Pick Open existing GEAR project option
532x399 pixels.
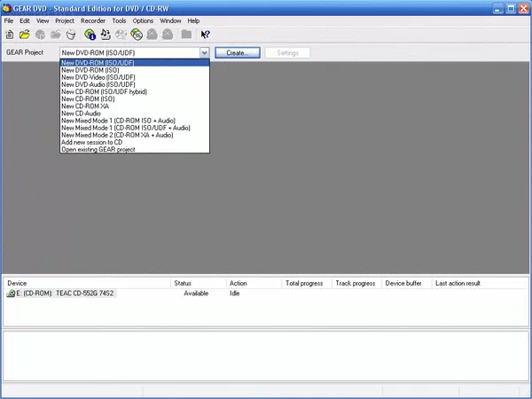click(x=98, y=149)
